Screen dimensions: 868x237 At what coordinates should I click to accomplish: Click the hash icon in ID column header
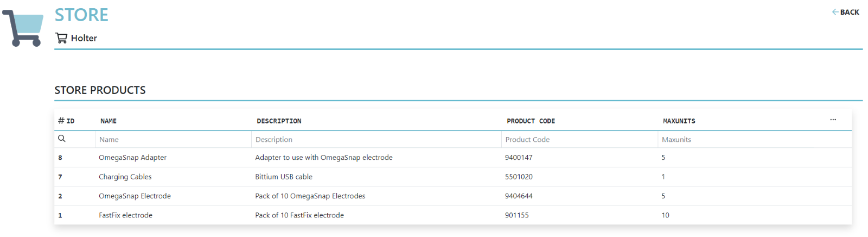click(x=61, y=121)
